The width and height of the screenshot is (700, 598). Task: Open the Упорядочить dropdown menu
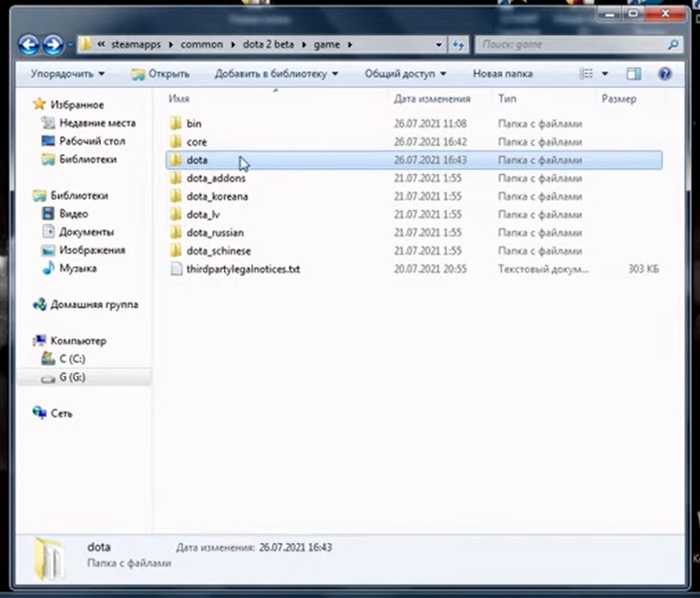pos(67,73)
